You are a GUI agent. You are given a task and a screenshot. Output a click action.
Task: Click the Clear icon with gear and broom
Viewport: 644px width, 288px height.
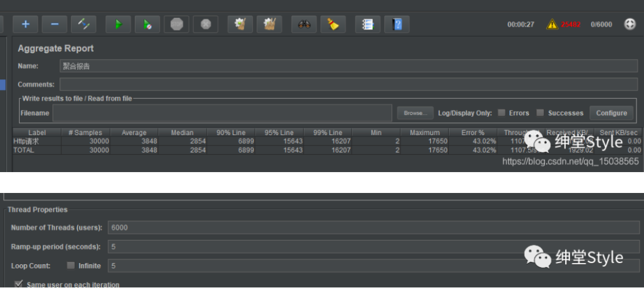240,24
